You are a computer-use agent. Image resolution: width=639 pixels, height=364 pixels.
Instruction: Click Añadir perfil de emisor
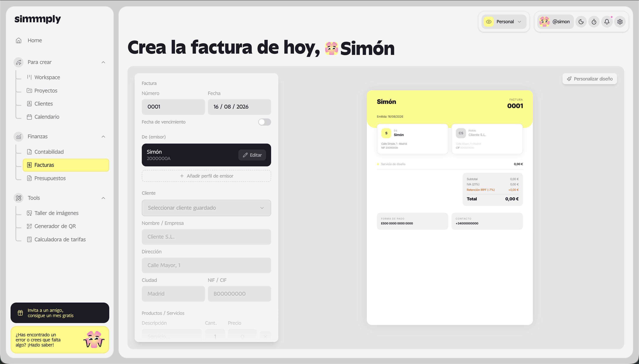(x=206, y=176)
